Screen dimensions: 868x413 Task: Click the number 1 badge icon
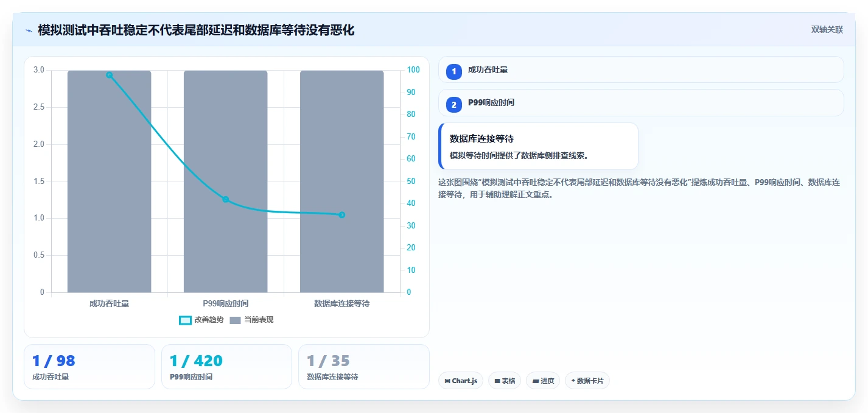(453, 71)
